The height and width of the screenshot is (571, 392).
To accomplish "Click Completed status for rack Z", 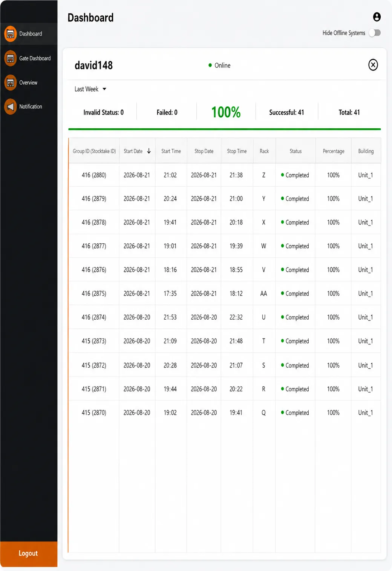I will 295,175.
